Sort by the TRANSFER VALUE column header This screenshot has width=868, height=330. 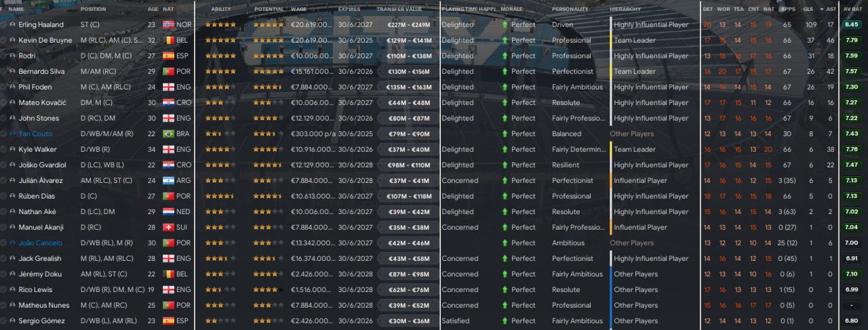click(x=399, y=9)
